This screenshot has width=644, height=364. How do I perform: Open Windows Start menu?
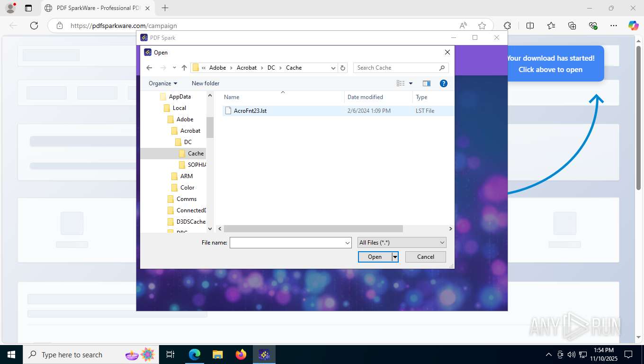[11, 355]
